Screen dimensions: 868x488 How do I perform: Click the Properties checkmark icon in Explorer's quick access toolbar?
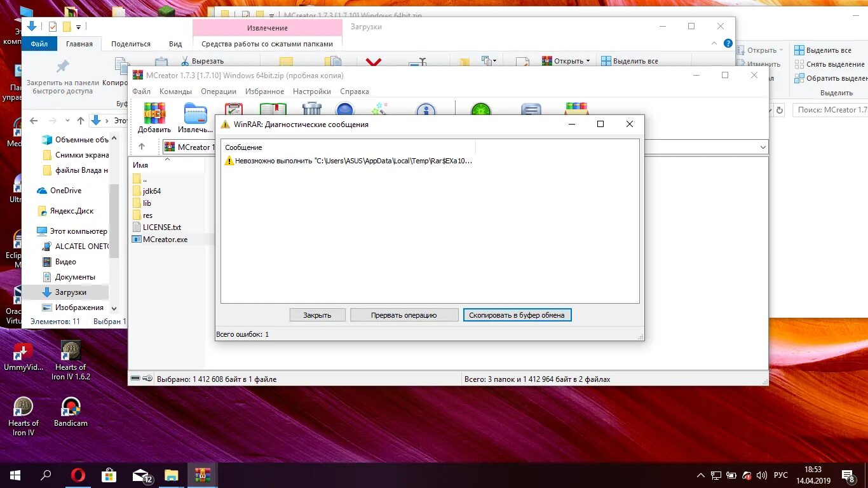[53, 27]
